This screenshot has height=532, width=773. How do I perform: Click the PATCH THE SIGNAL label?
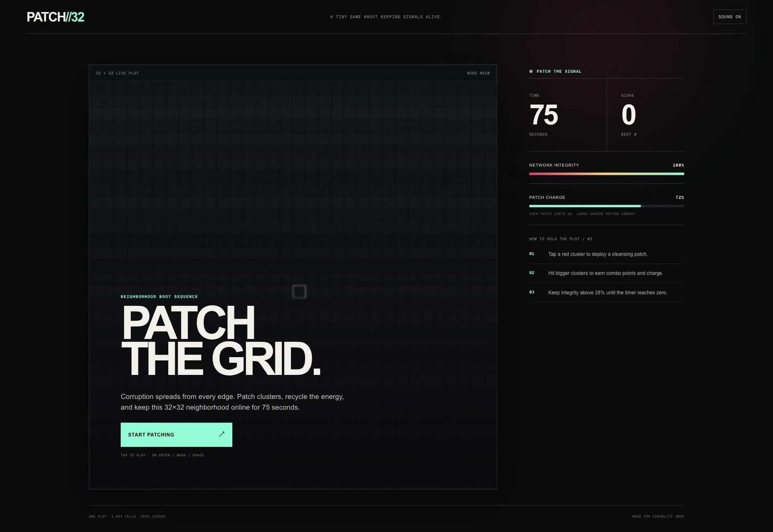[559, 72]
